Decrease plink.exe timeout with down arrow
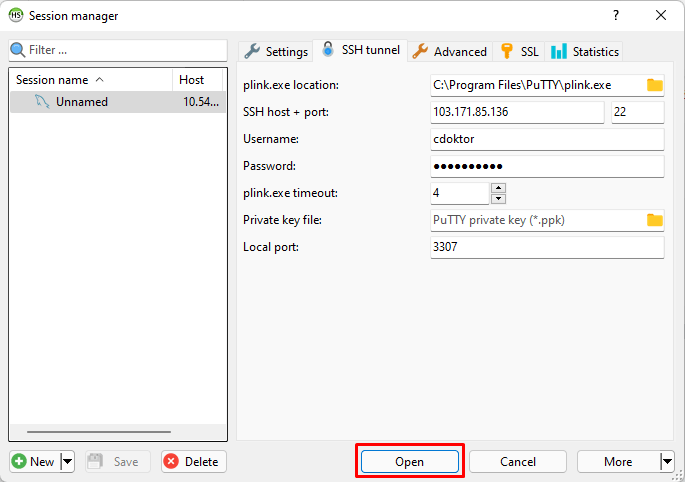685x482 pixels. pyautogui.click(x=499, y=198)
